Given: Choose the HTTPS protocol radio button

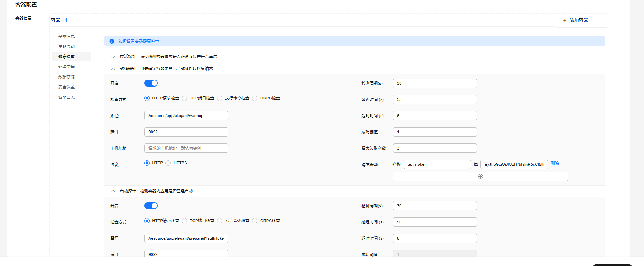Looking at the screenshot, I should point(168,163).
